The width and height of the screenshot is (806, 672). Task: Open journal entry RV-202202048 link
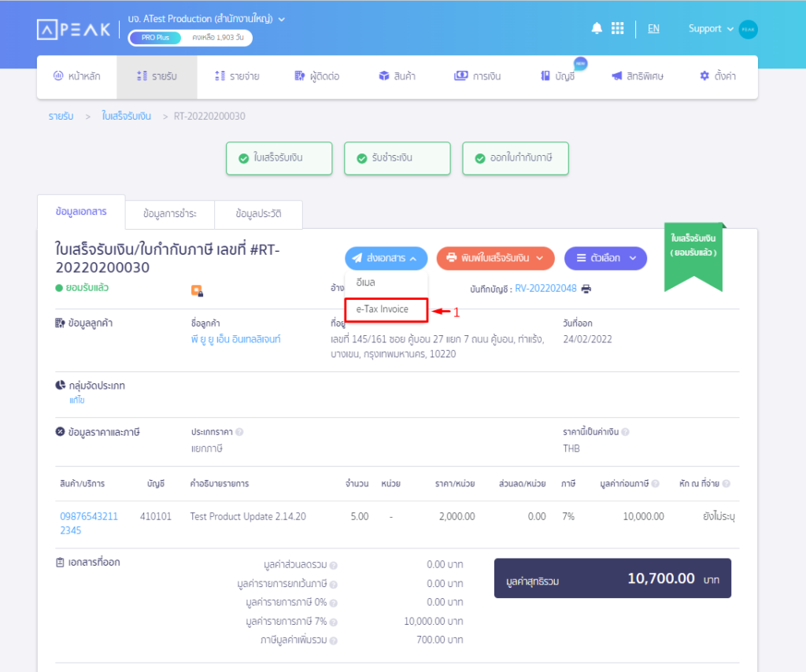(x=546, y=289)
